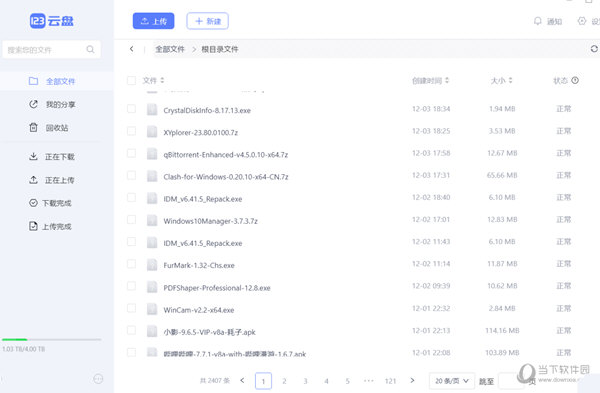Click the pagination ellipsis to skip pages
This screenshot has width=600, height=393.
369,381
